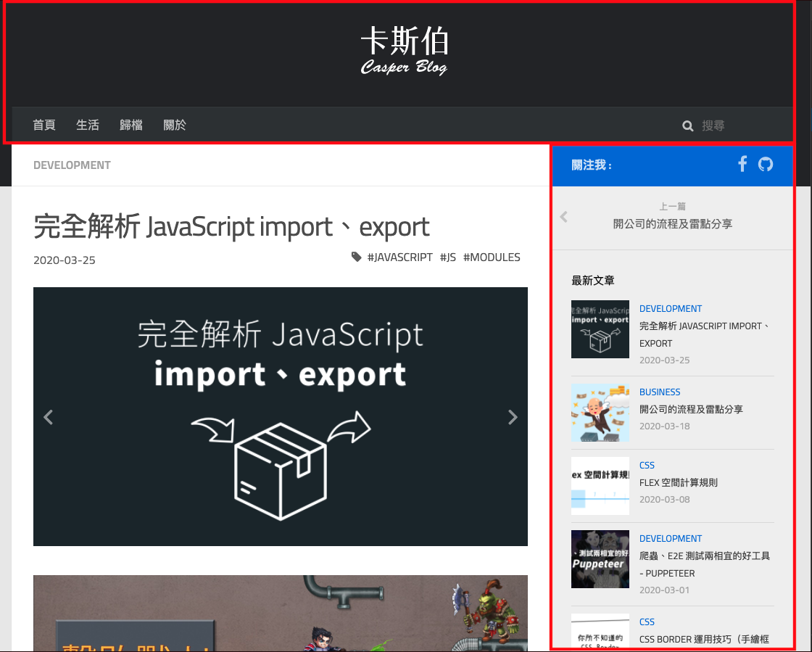This screenshot has height=652, width=812.
Task: Open the 關於 page from the menu
Action: (175, 125)
